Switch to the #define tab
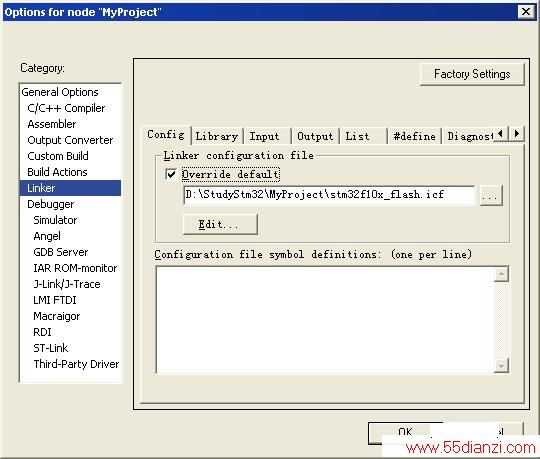The width and height of the screenshot is (540, 459). tap(414, 136)
